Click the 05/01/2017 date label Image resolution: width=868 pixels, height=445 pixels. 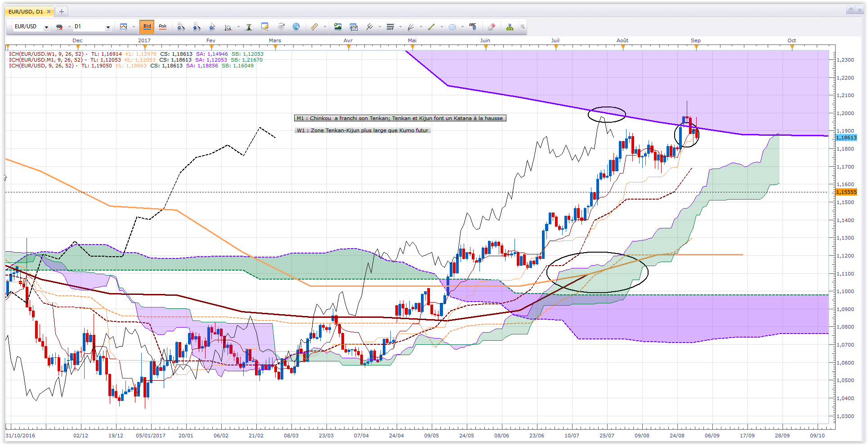tap(151, 436)
